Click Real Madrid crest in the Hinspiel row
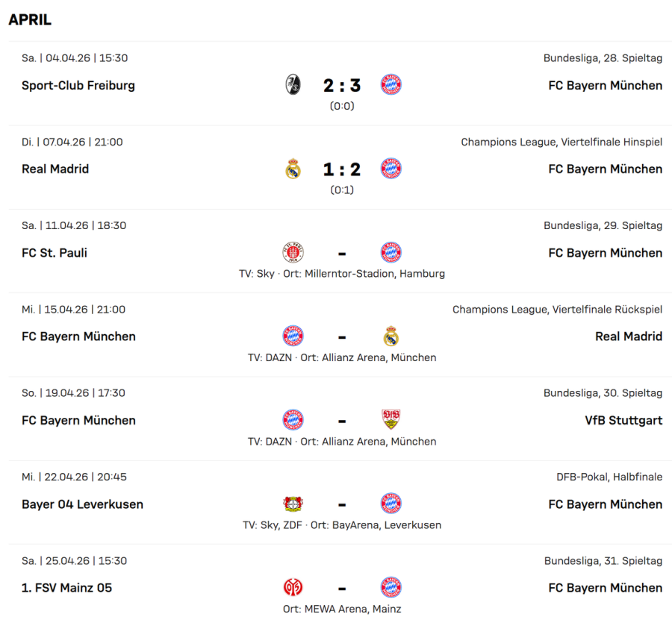 pos(293,169)
